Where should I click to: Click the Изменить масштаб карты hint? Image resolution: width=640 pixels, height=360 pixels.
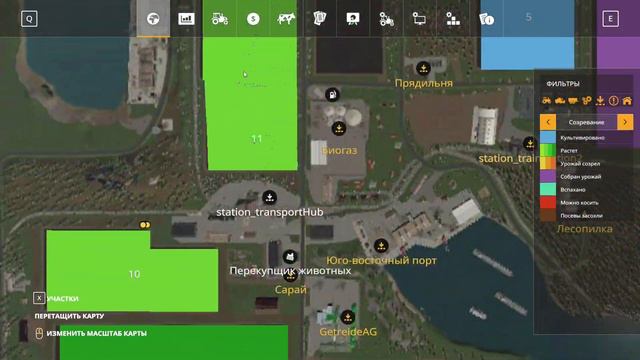[97, 333]
